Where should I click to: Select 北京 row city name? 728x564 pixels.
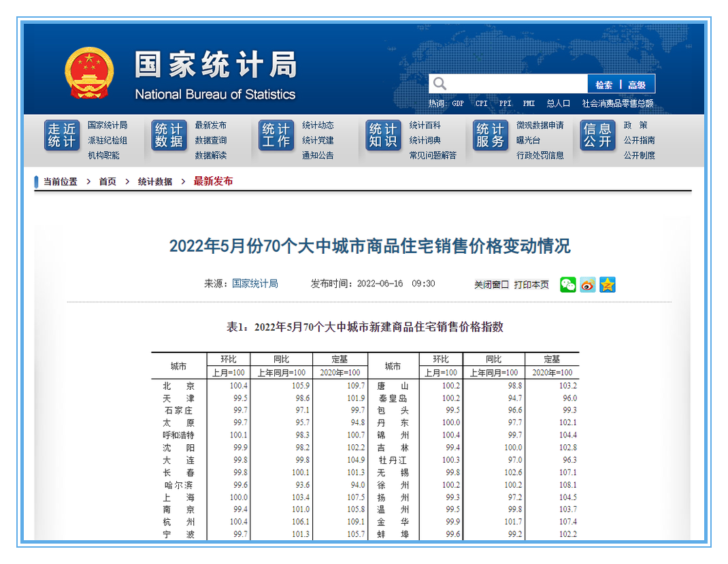(x=179, y=386)
